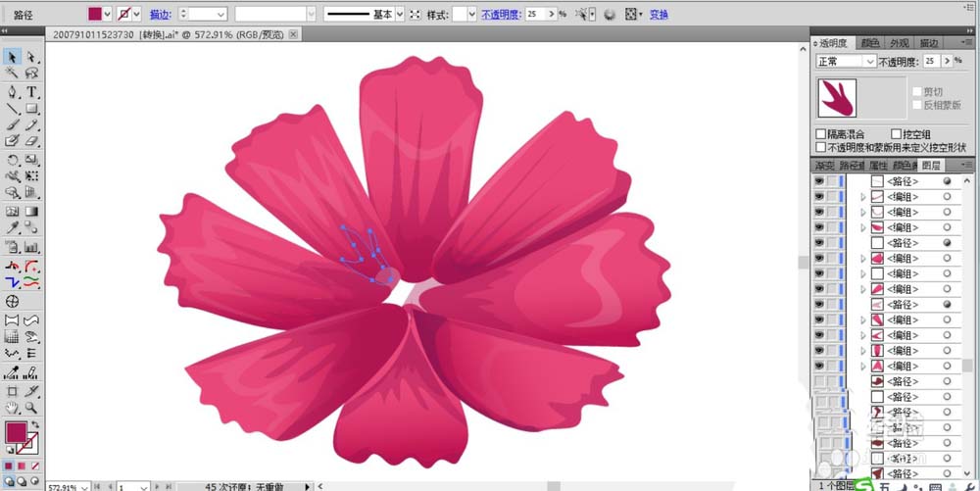Toggle the 隔离混合 checkbox
The width and height of the screenshot is (980, 491).
click(x=821, y=133)
